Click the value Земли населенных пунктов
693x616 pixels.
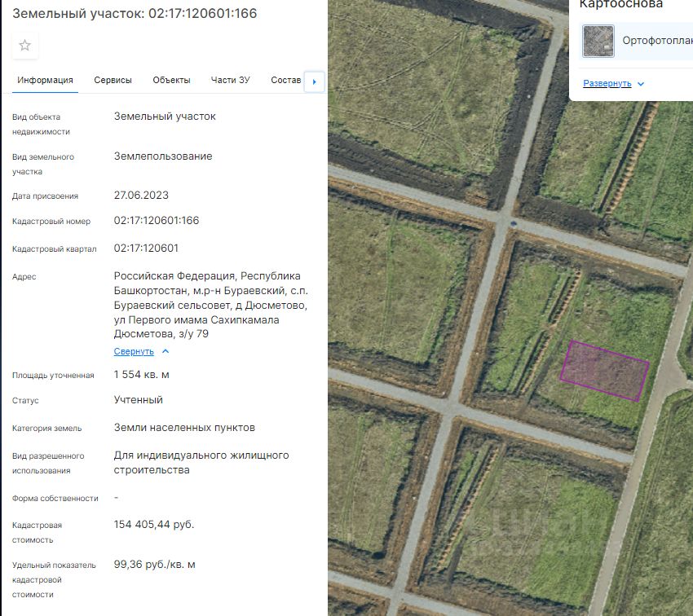(x=184, y=428)
